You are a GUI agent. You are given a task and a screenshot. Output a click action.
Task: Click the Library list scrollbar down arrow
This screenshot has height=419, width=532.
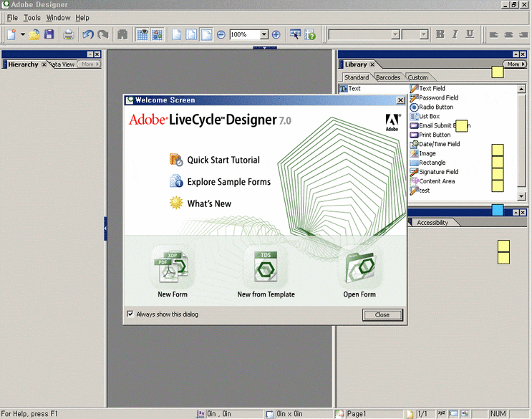[521, 196]
